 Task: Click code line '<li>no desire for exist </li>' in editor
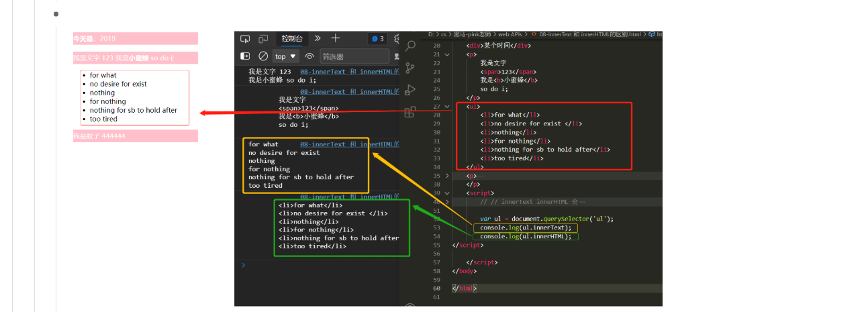coord(532,124)
